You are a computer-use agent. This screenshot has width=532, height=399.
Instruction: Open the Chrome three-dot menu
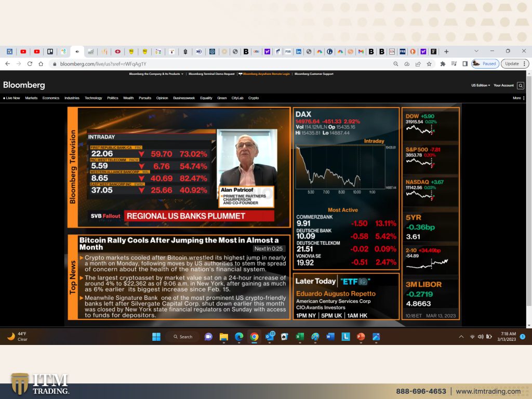coord(525,64)
